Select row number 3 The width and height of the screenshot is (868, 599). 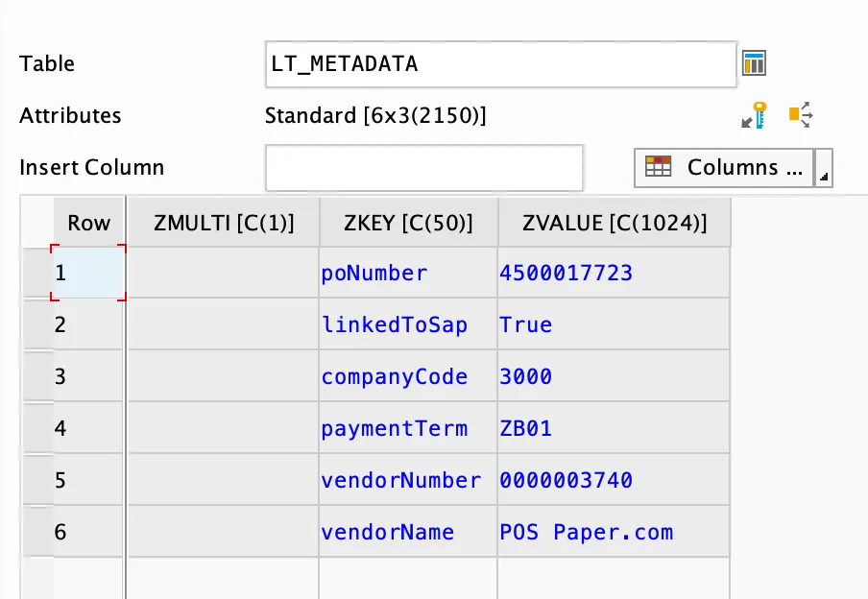tap(88, 376)
